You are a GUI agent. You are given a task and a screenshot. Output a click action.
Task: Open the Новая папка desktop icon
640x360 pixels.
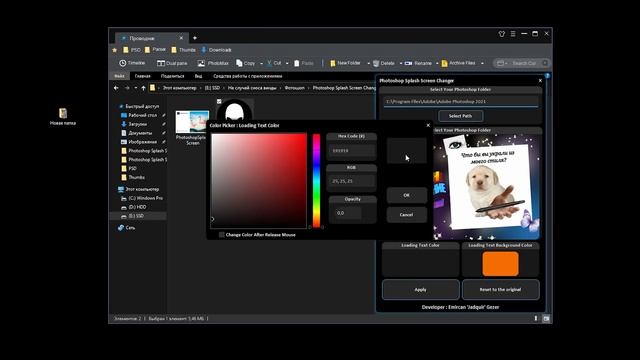(62, 116)
